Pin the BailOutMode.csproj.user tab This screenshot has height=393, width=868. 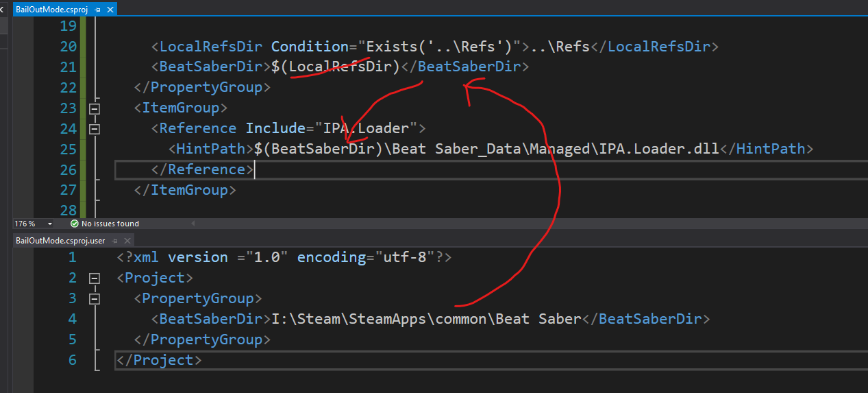tap(115, 241)
